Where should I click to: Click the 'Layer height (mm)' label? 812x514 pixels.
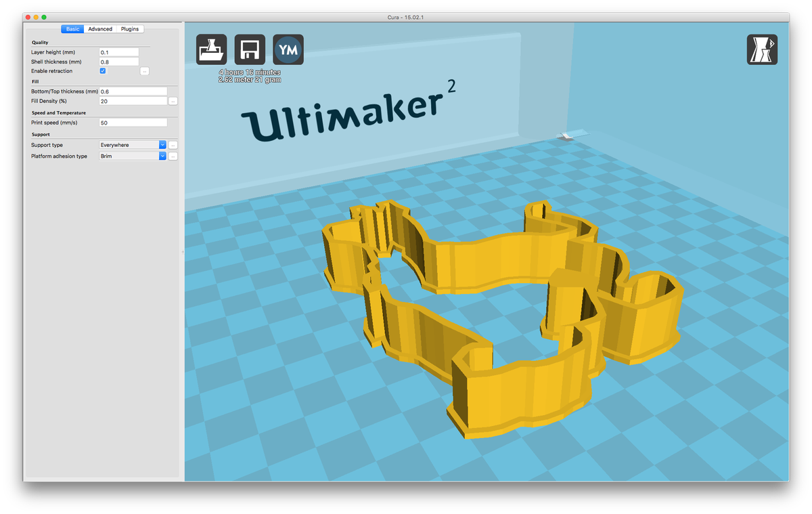pyautogui.click(x=53, y=52)
